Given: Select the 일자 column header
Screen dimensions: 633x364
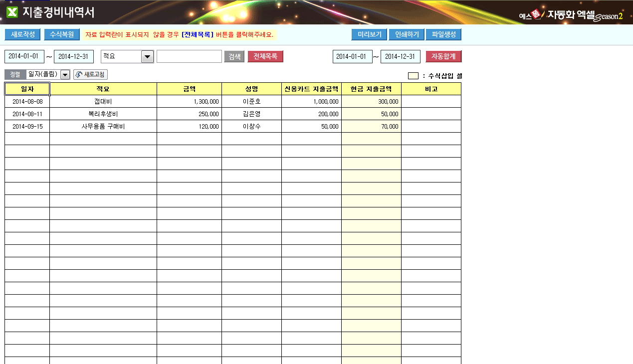Looking at the screenshot, I should pos(27,89).
